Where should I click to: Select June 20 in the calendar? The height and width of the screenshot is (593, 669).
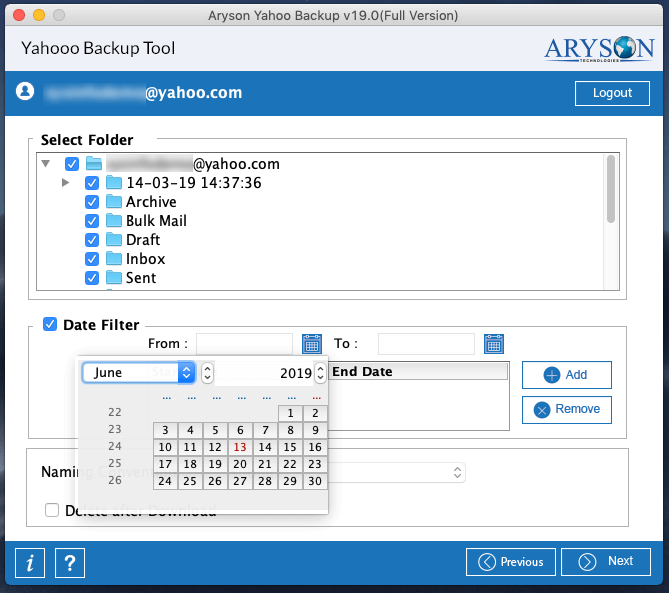240,464
